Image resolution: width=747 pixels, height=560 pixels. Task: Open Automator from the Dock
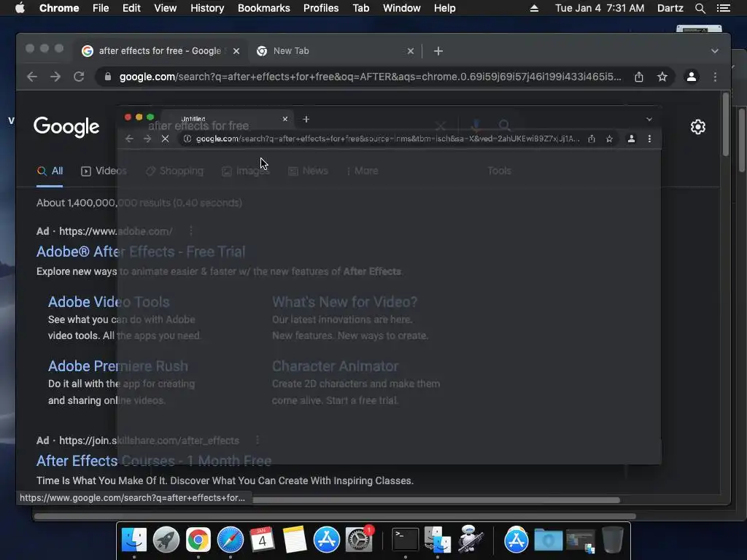[x=471, y=540]
